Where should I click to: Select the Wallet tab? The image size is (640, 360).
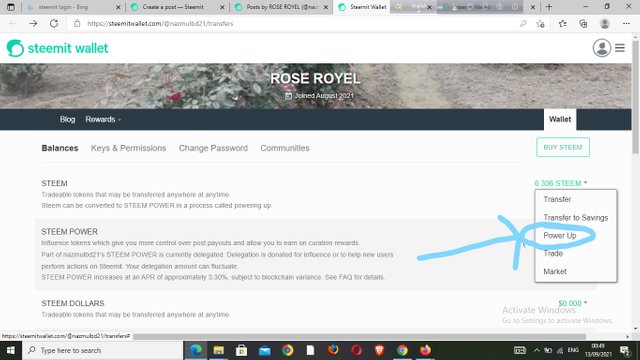[560, 119]
